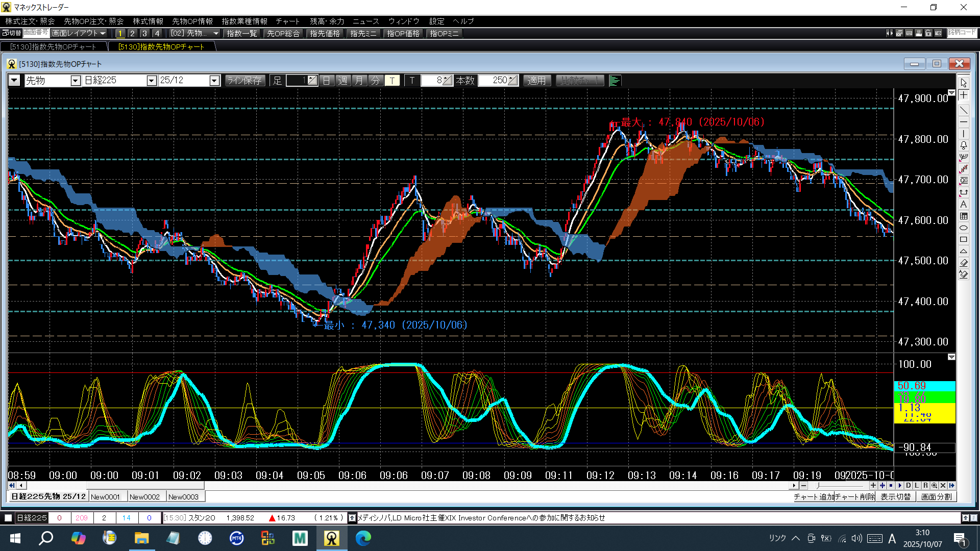The image size is (980, 551).
Task: Toggle the 分 minute timeframe button
Action: (x=375, y=81)
